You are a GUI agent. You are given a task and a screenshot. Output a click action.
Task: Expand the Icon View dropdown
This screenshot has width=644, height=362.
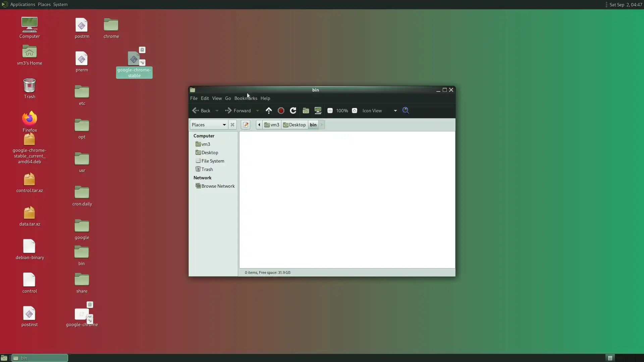pyautogui.click(x=395, y=111)
